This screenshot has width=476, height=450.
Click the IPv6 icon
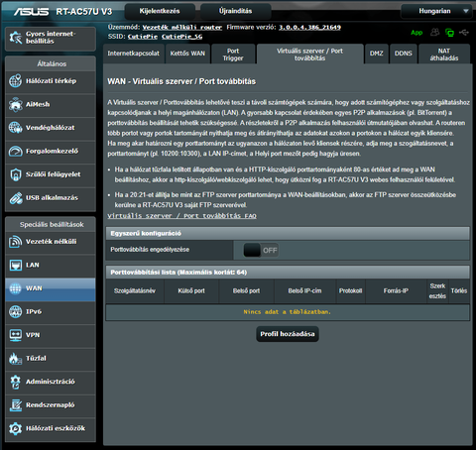[x=15, y=311]
